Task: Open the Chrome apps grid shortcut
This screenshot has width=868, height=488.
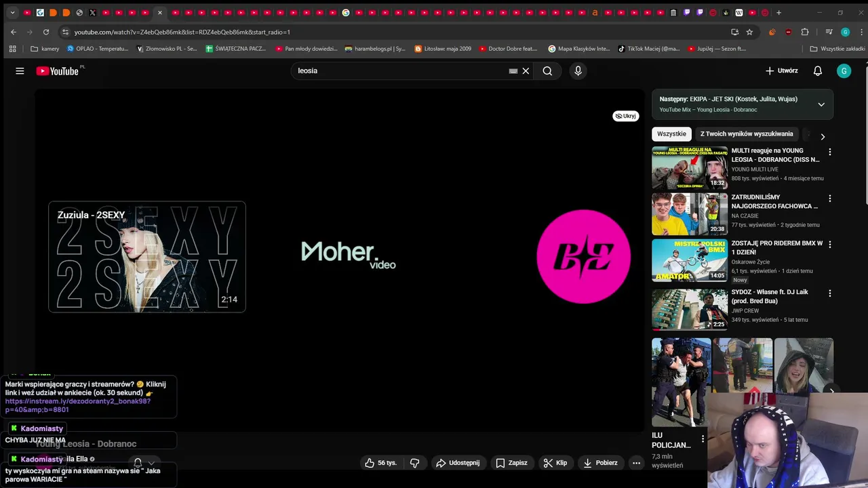Action: click(12, 49)
